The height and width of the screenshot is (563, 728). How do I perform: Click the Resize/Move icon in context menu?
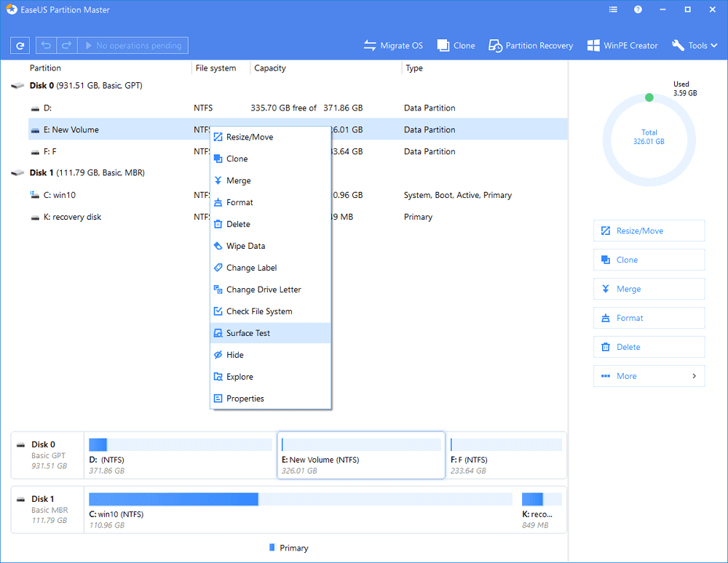tap(218, 137)
